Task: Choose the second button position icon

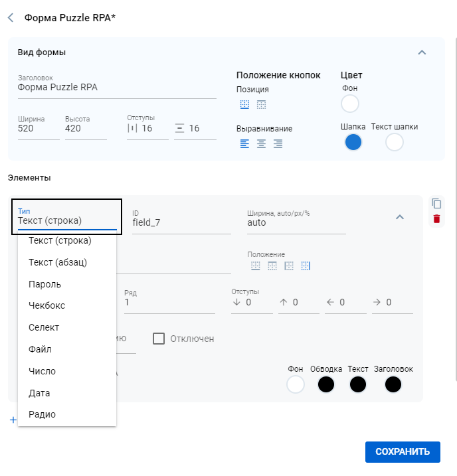Action: pyautogui.click(x=262, y=104)
